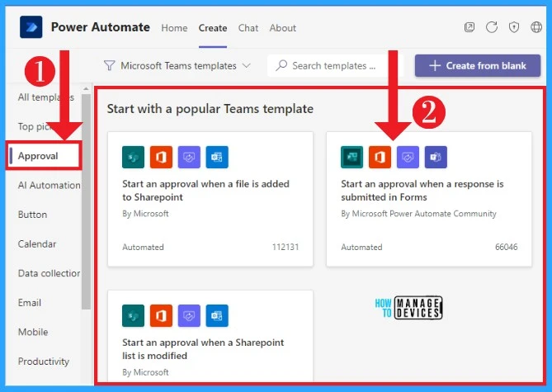Click 'By Microsoft' on list modified card
Screen dimensions: 552x392
tap(145, 372)
